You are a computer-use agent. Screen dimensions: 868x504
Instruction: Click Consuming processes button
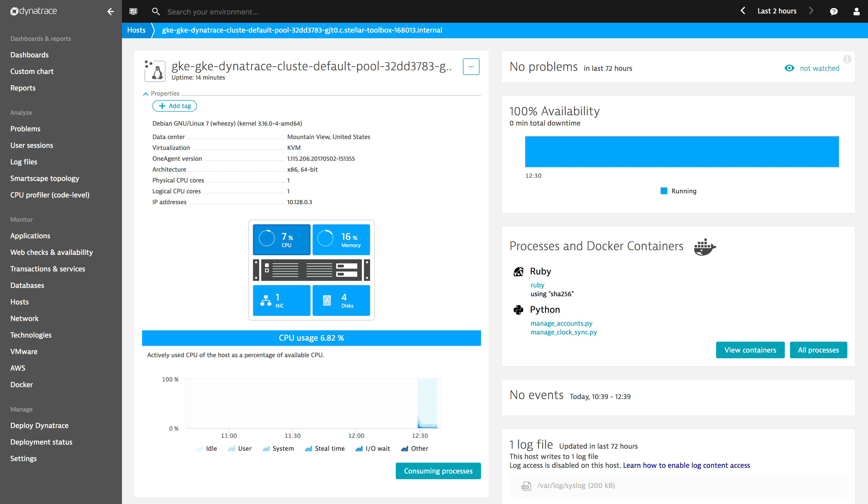pyautogui.click(x=438, y=471)
